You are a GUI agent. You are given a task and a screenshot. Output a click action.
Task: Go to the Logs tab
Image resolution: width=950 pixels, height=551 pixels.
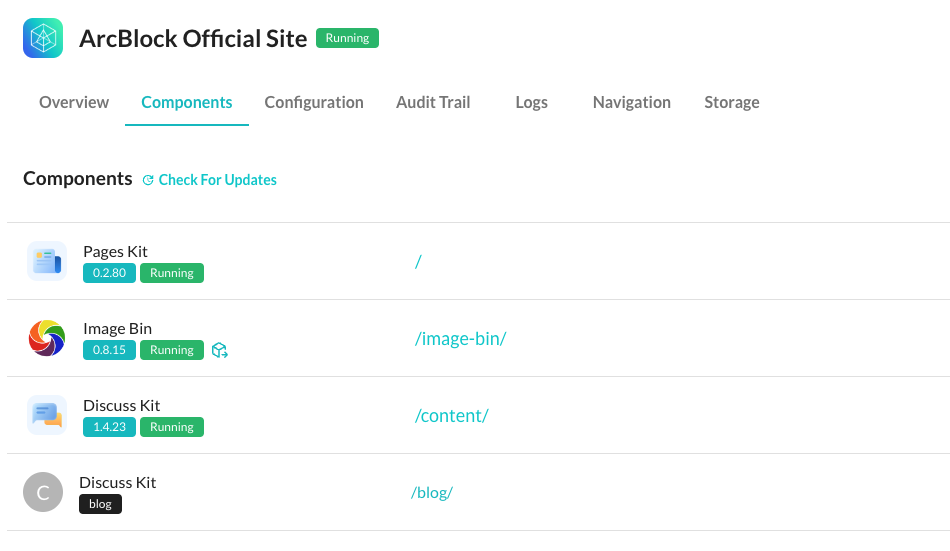531,102
